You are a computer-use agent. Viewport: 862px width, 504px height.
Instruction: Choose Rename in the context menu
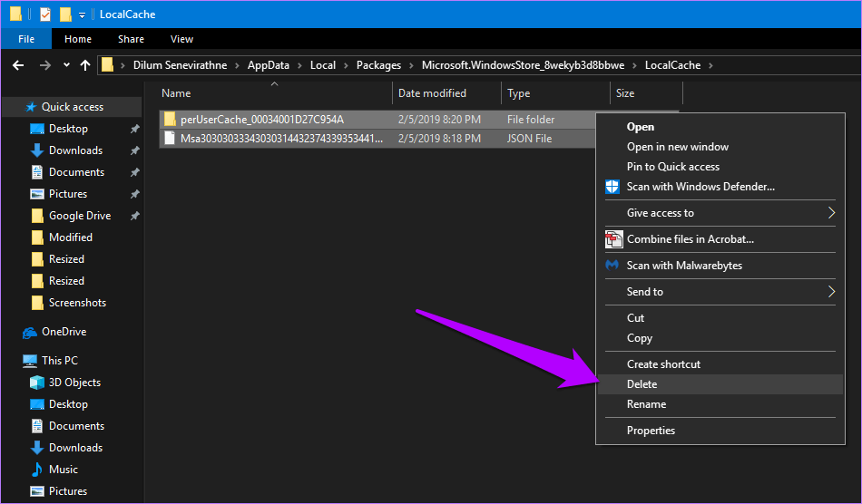tap(720, 404)
